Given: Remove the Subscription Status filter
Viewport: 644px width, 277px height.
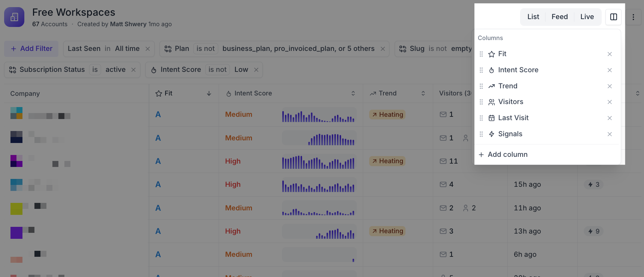Looking at the screenshot, I should [x=133, y=70].
